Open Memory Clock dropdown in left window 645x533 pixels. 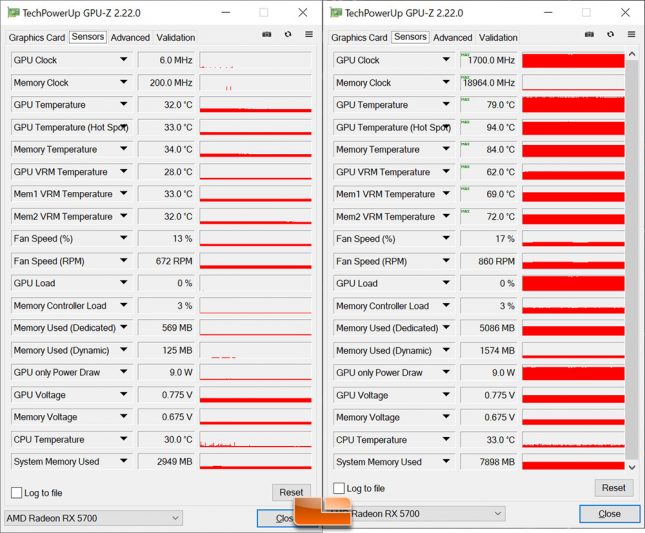[123, 82]
